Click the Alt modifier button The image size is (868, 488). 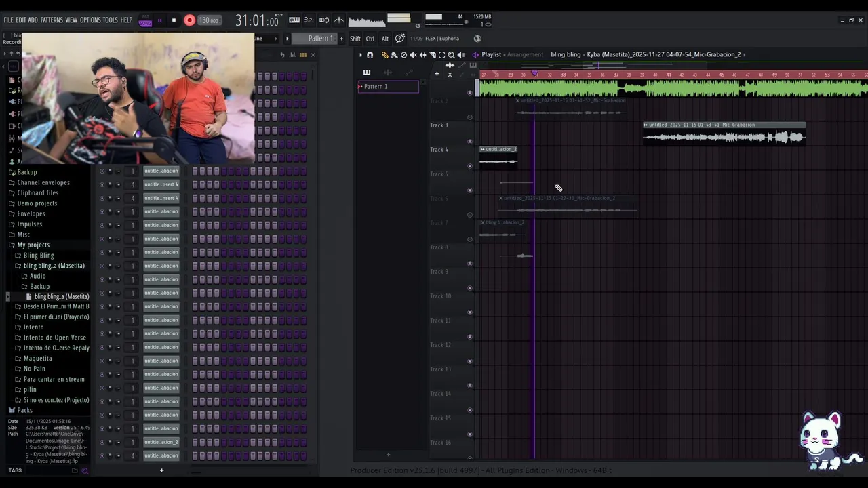pyautogui.click(x=385, y=38)
